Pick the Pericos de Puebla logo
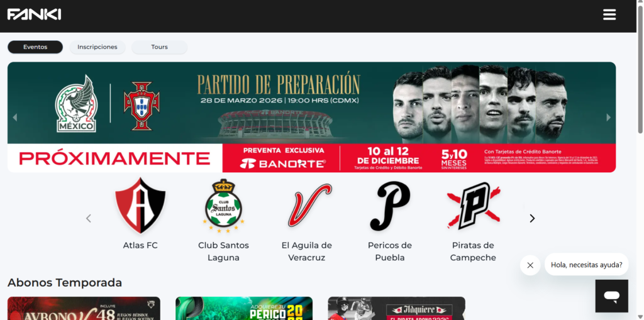Viewport: 644px width, 320px height. (x=390, y=206)
